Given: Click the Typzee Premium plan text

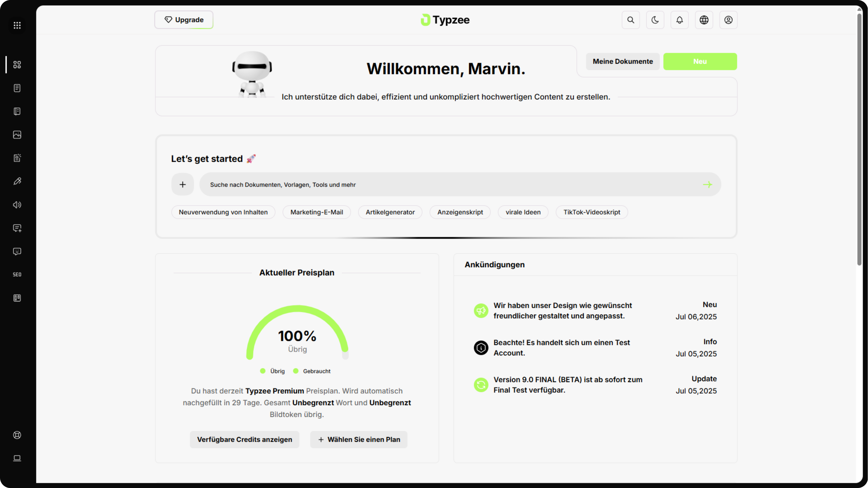Looking at the screenshot, I should [274, 391].
